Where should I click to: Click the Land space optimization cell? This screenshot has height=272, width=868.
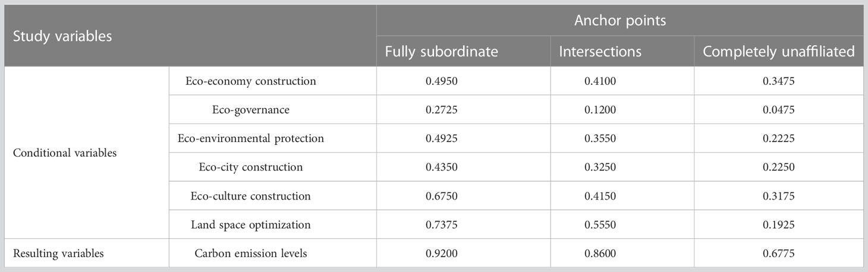(x=251, y=224)
